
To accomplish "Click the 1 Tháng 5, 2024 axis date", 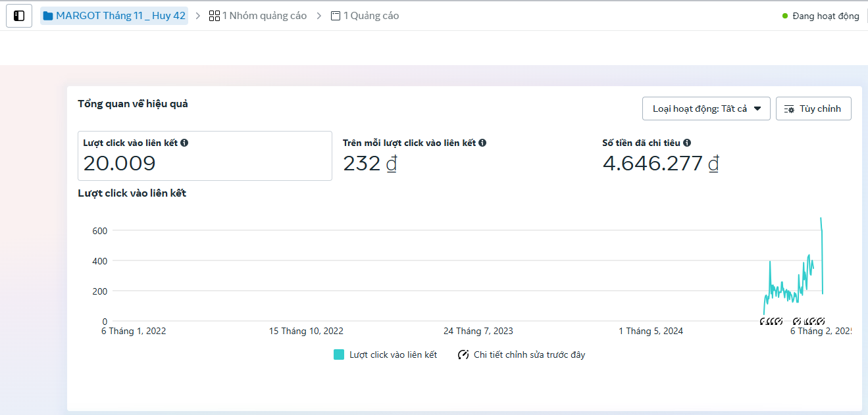I will point(651,331).
